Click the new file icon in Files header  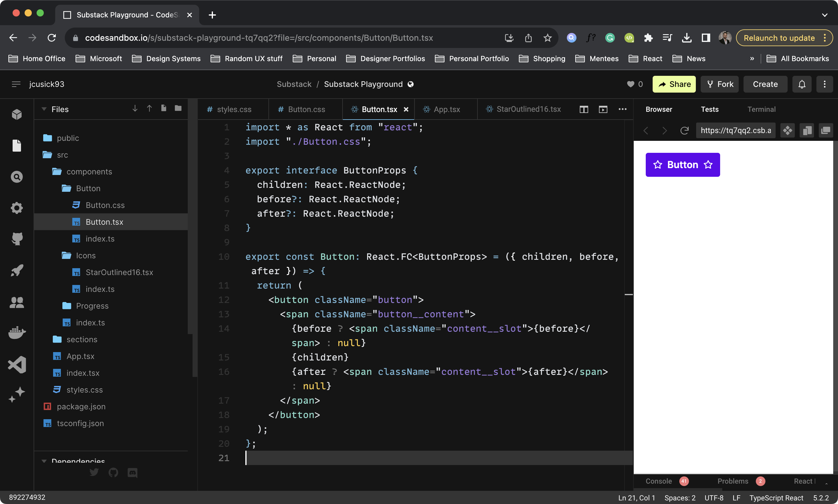(163, 108)
